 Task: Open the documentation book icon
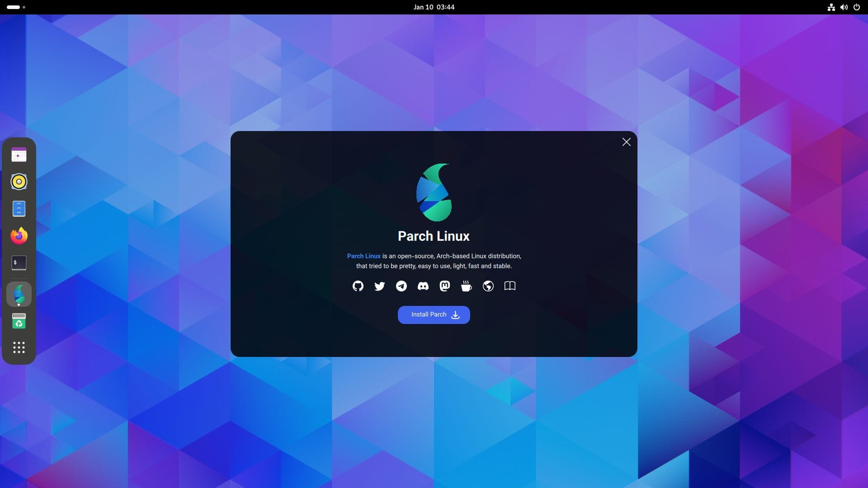pyautogui.click(x=509, y=286)
